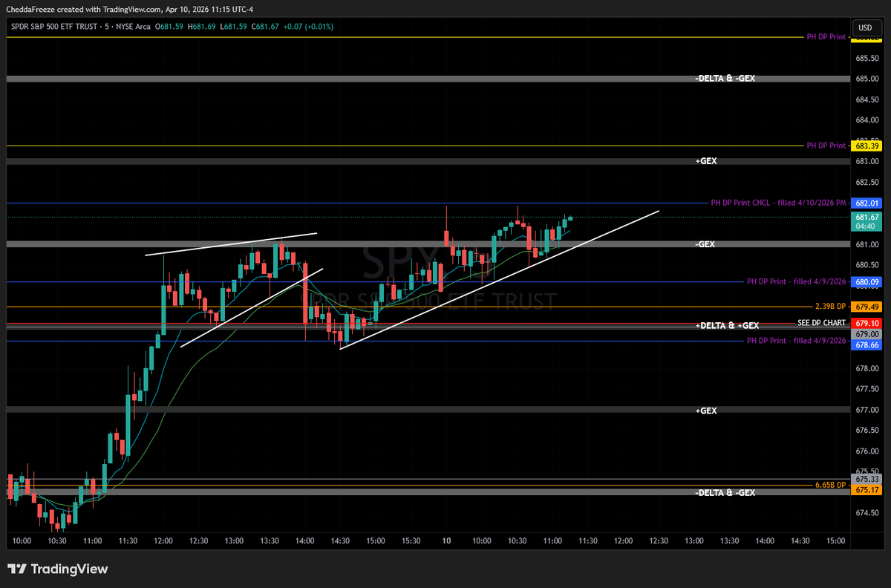Viewport: 891px width, 588px height.
Task: Select the -DELTA & -GEX label near 675.17
Action: pyautogui.click(x=725, y=493)
